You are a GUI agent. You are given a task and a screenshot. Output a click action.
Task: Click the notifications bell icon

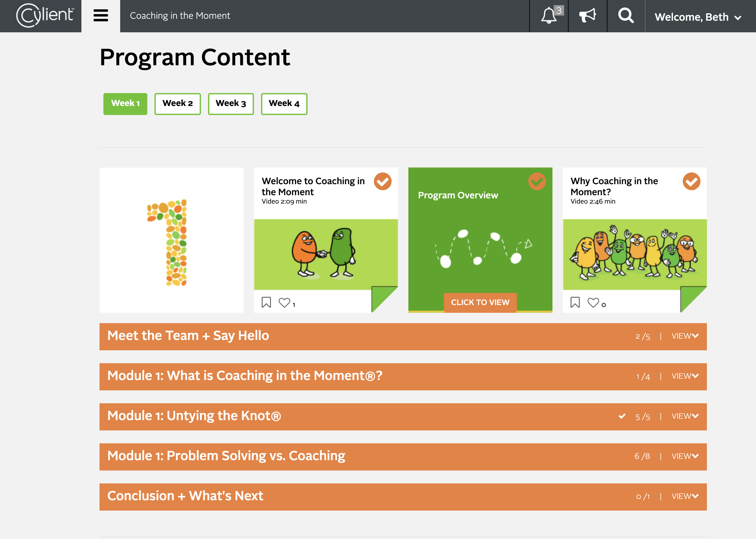pyautogui.click(x=548, y=16)
